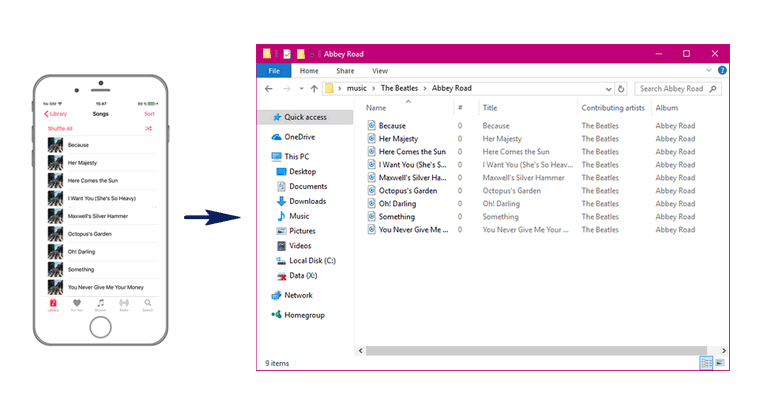Screen dimensions: 760x413
Task: Open Local Disk (C:) in sidebar
Action: [305, 261]
